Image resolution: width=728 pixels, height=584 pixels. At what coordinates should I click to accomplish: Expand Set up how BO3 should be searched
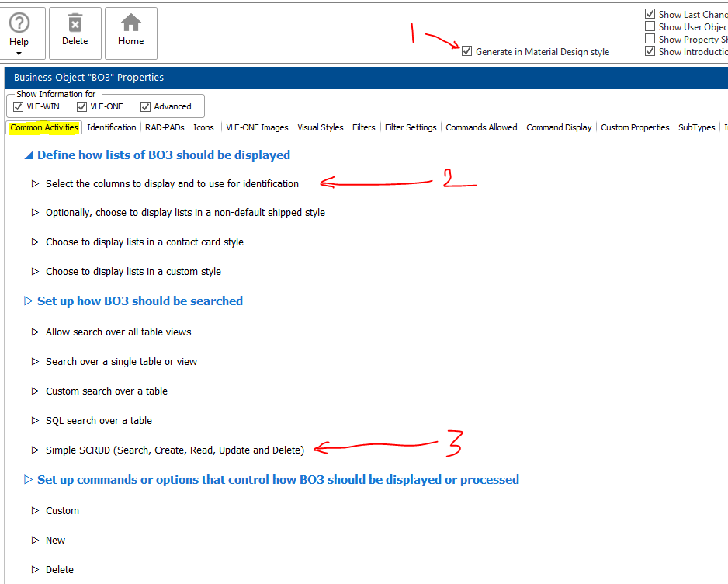[29, 301]
